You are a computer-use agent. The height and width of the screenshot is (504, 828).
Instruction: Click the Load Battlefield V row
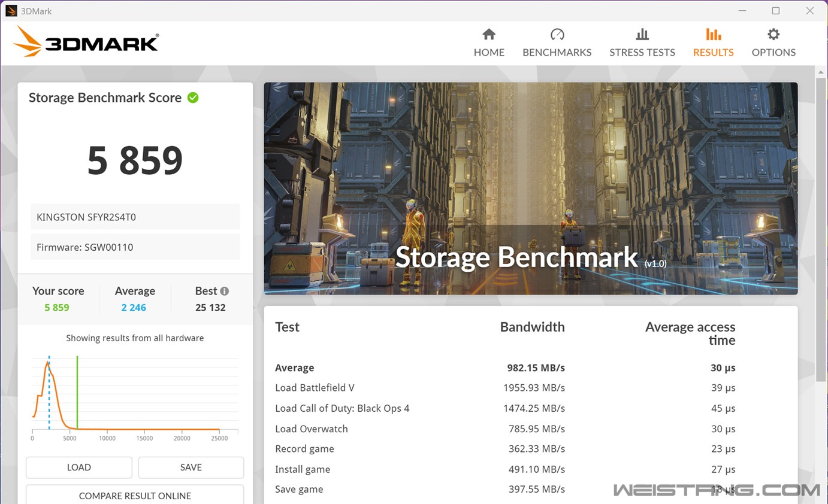tap(505, 388)
